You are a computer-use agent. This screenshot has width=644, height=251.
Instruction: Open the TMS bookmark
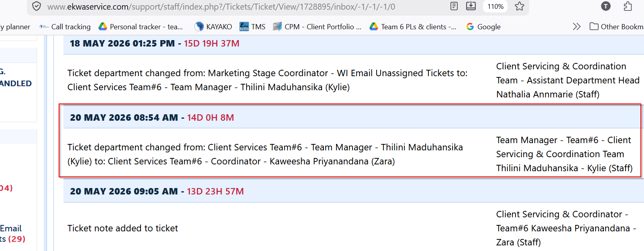tap(253, 27)
